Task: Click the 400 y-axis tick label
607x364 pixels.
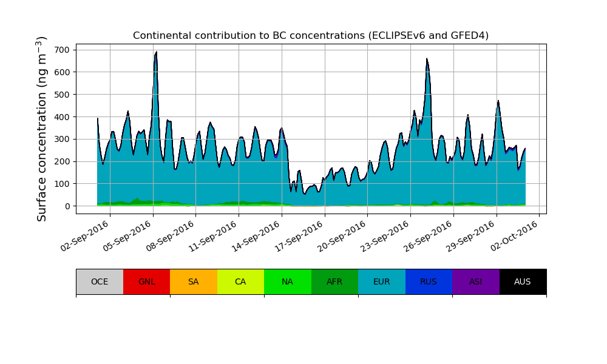Action: coord(62,117)
